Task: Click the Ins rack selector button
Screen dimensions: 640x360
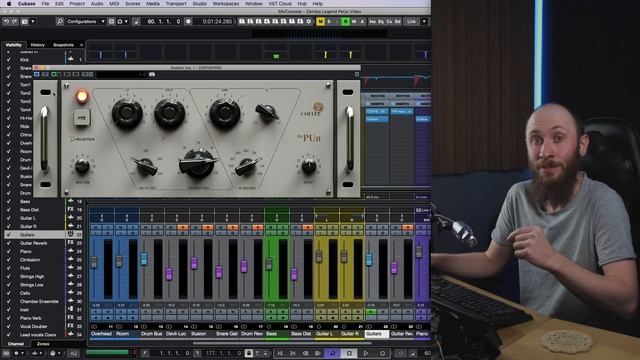Action: (x=372, y=21)
